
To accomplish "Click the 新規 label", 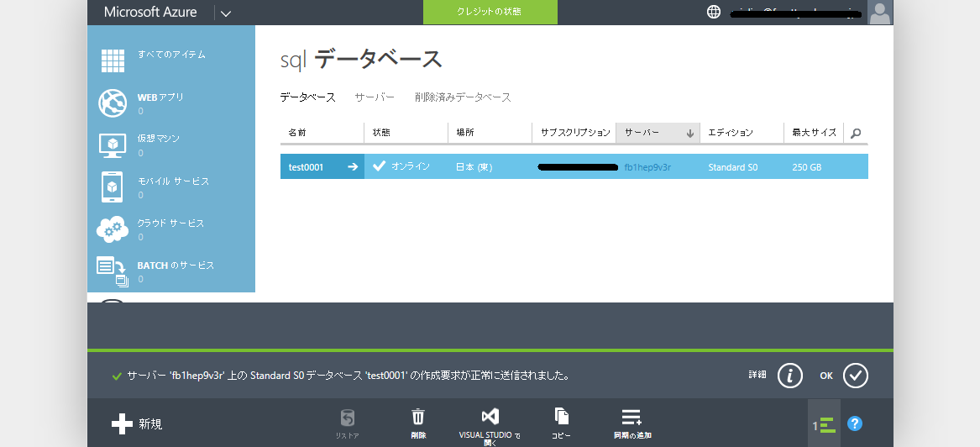I will coord(150,423).
